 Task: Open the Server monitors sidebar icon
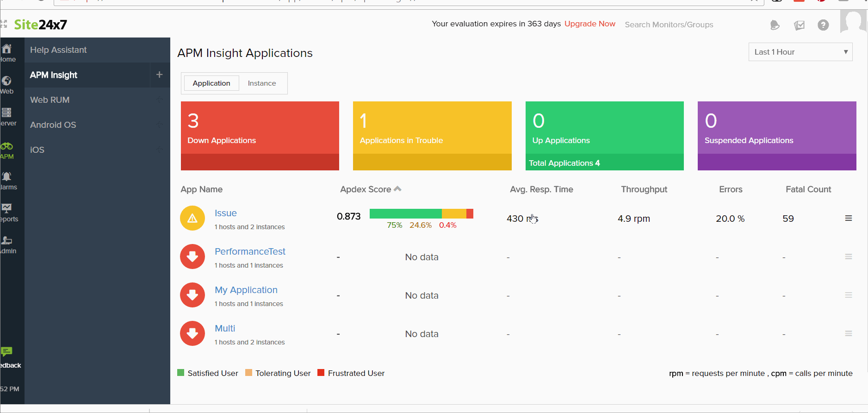point(7,113)
